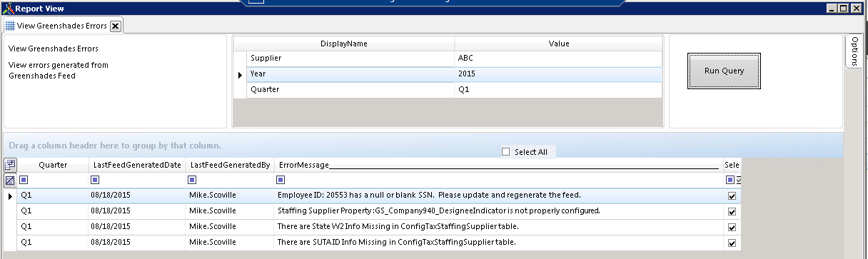Click the Select column header

[732, 165]
